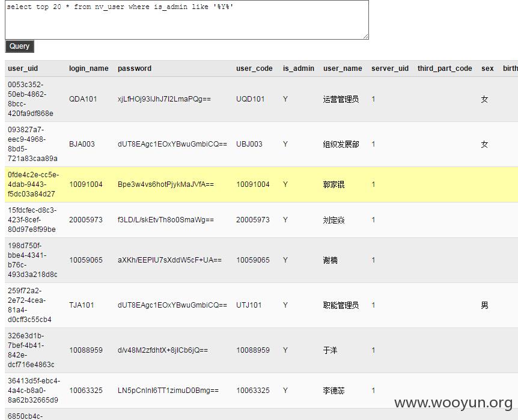The height and width of the screenshot is (420, 518).
Task: Select login name 10059065 cell
Action: coord(86,260)
